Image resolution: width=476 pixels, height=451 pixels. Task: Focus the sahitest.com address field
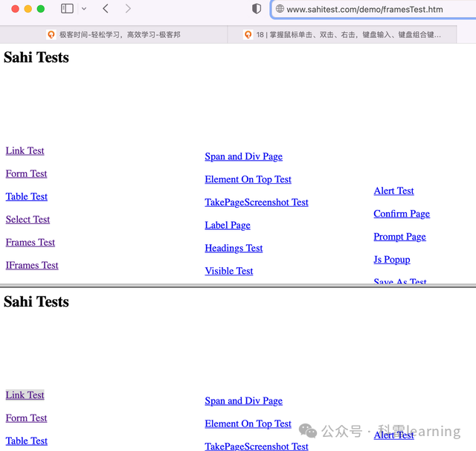pyautogui.click(x=373, y=10)
